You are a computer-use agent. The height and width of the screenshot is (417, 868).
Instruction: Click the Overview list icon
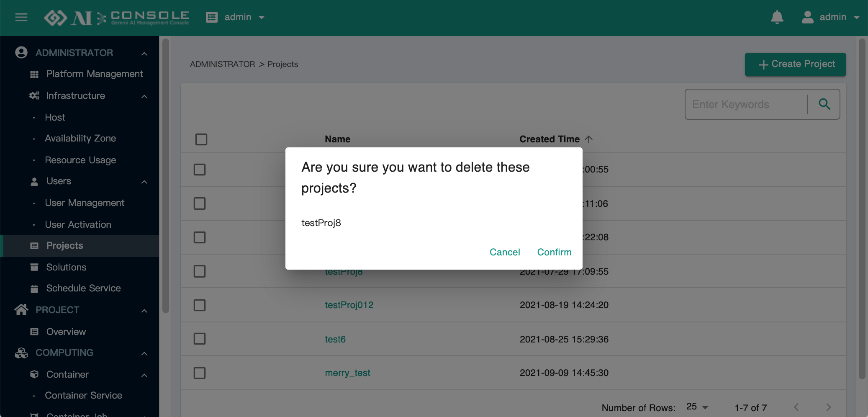pos(34,332)
